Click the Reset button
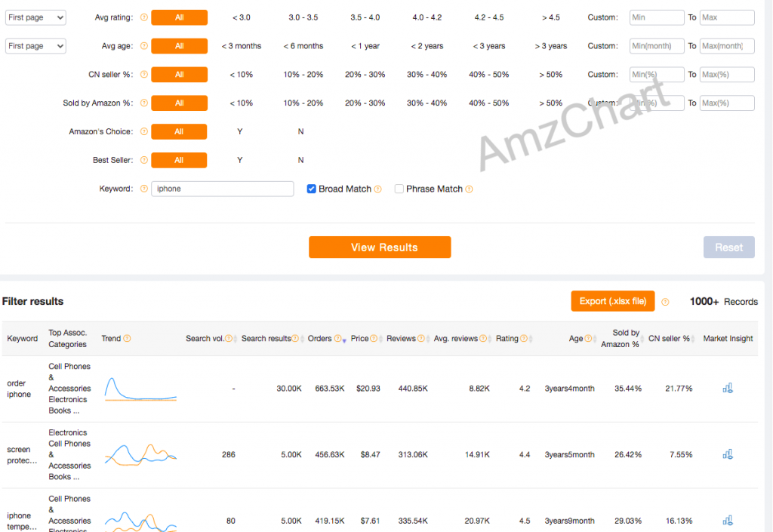Viewport: 773px width, 532px height. click(x=728, y=248)
